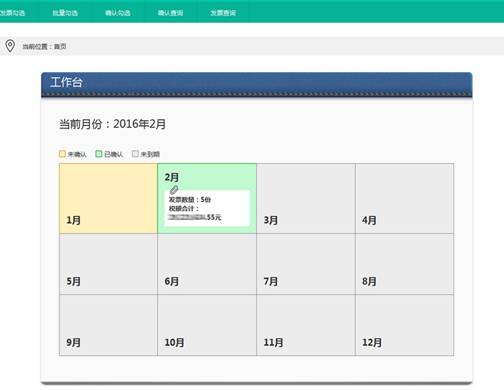Click the 工作台 panel title

(x=66, y=82)
